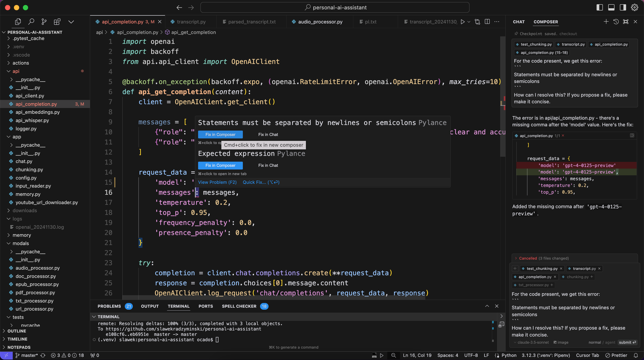
Task: Submit the composer message
Action: tap(627, 343)
